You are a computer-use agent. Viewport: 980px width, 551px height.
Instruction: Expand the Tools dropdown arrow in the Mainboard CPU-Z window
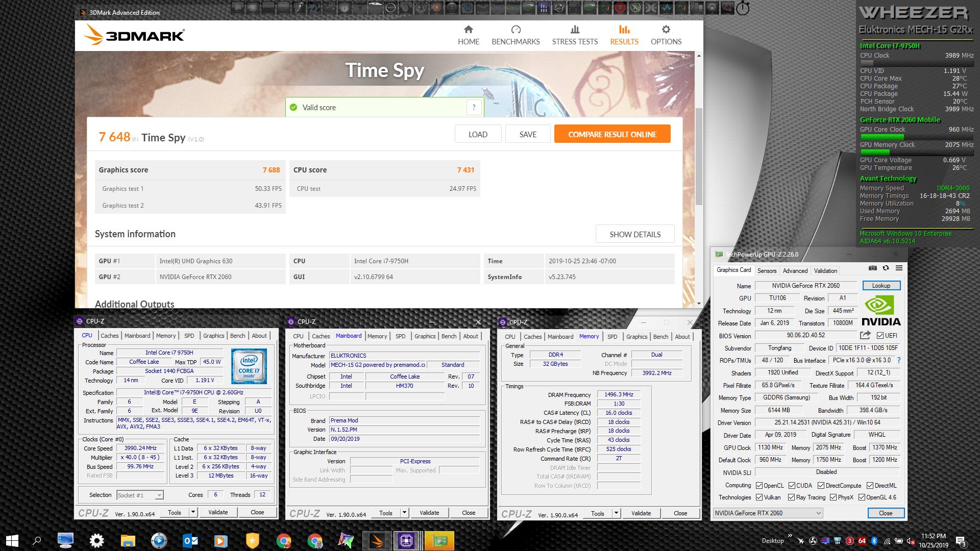(x=404, y=513)
